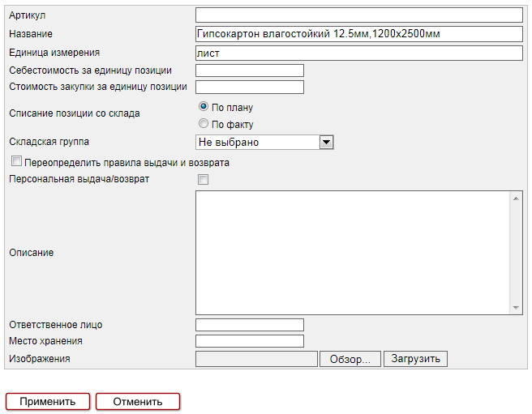
Task: Click the Отменить button
Action: pyautogui.click(x=138, y=401)
